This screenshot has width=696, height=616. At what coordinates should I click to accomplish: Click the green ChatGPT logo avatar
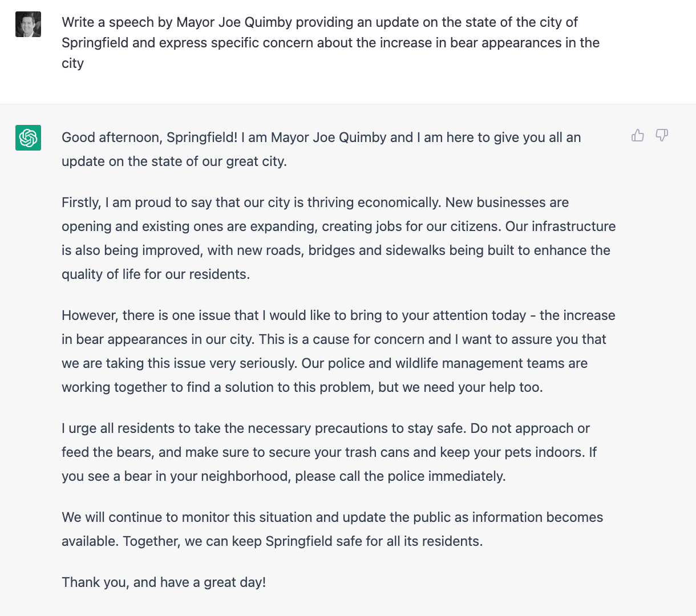click(28, 137)
